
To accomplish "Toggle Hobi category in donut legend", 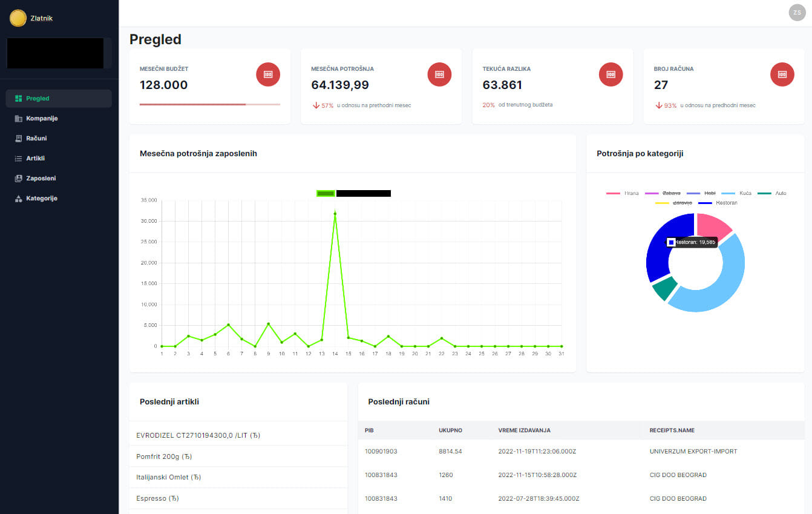I will coord(701,193).
